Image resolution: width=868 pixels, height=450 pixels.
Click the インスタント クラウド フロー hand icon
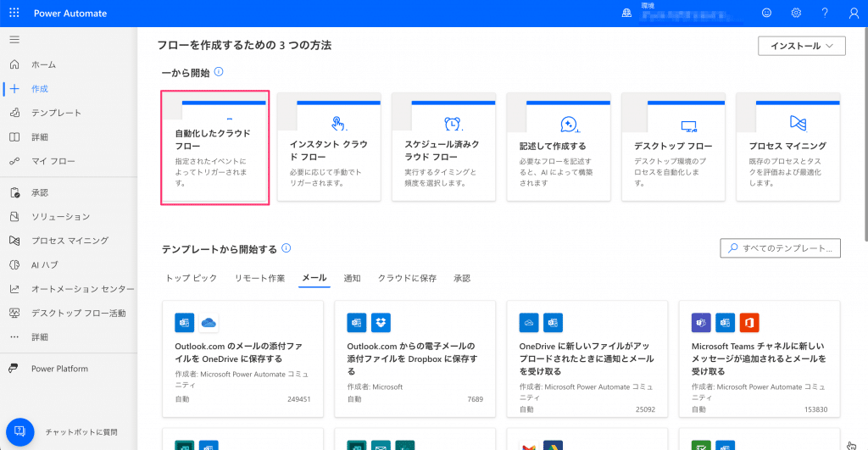(x=338, y=124)
